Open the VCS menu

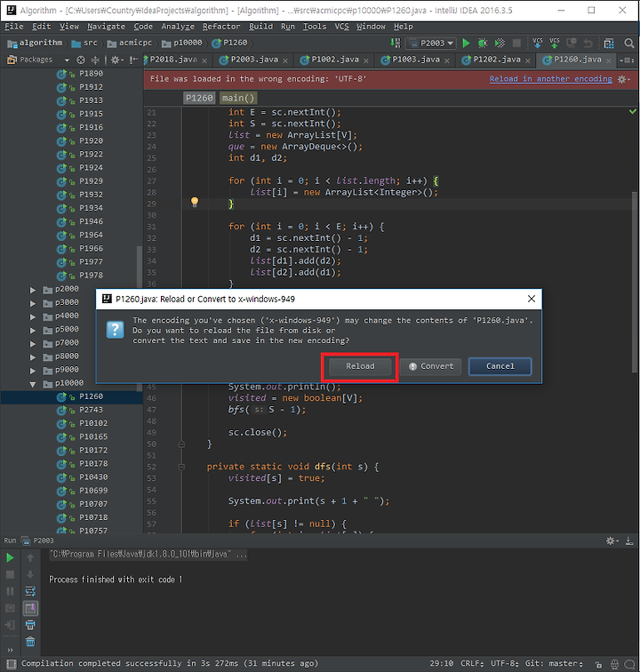click(x=341, y=27)
